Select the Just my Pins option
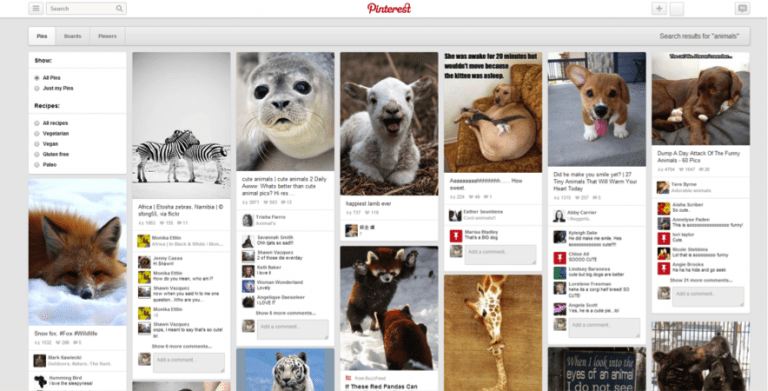The height and width of the screenshot is (391, 768). click(37, 88)
